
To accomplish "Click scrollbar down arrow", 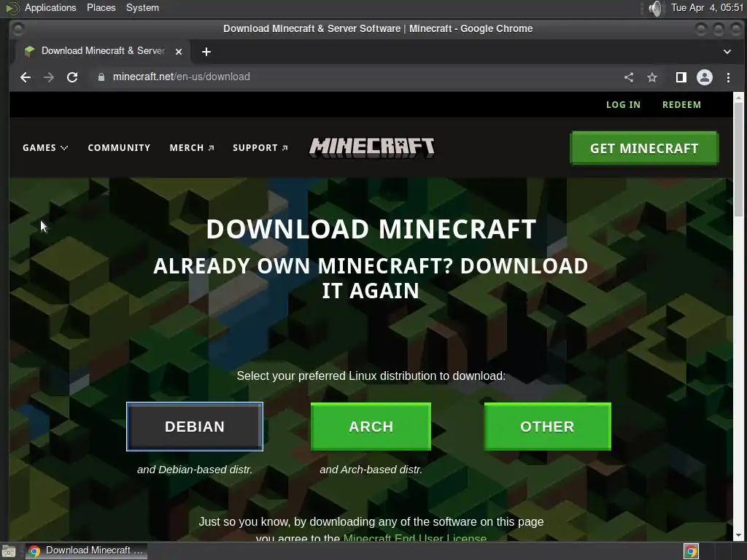I will (738, 535).
